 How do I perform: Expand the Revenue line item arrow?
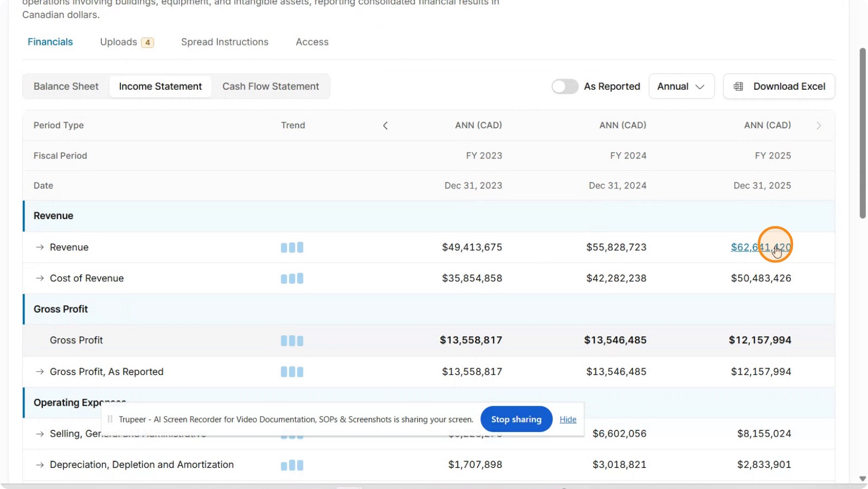point(40,247)
